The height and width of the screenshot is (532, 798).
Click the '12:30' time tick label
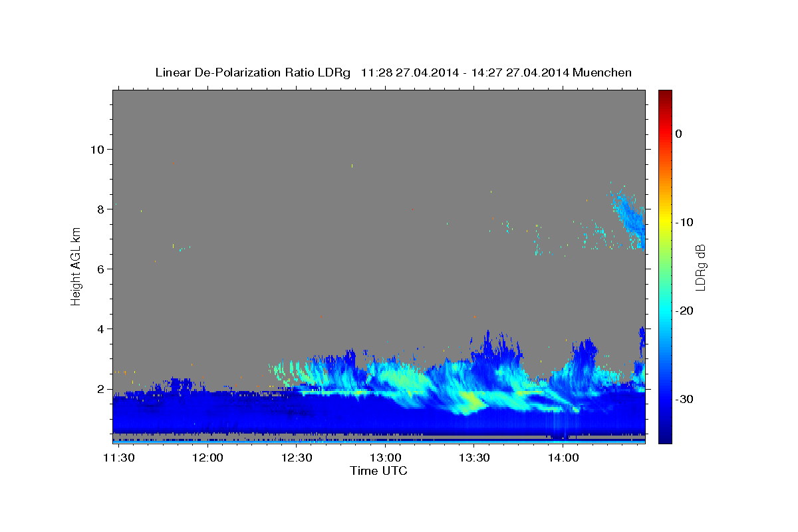click(x=297, y=458)
